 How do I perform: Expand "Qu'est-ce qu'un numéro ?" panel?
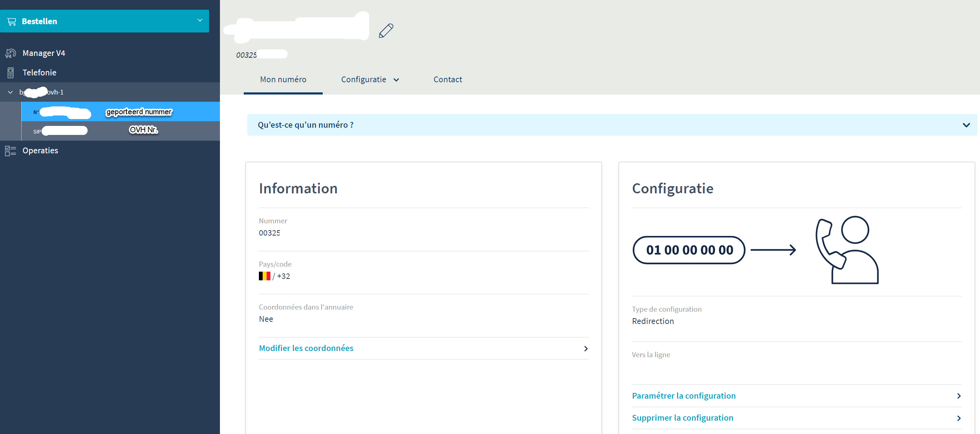(966, 125)
